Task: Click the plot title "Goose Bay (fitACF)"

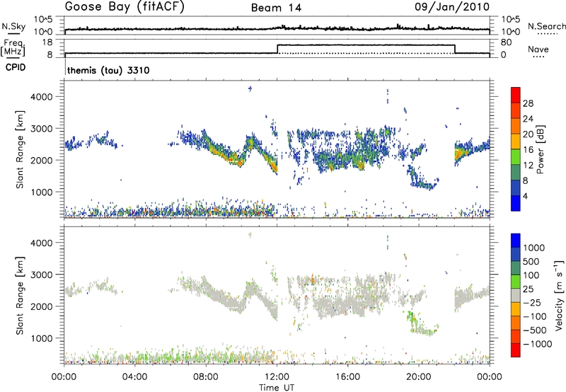Action: pyautogui.click(x=125, y=7)
